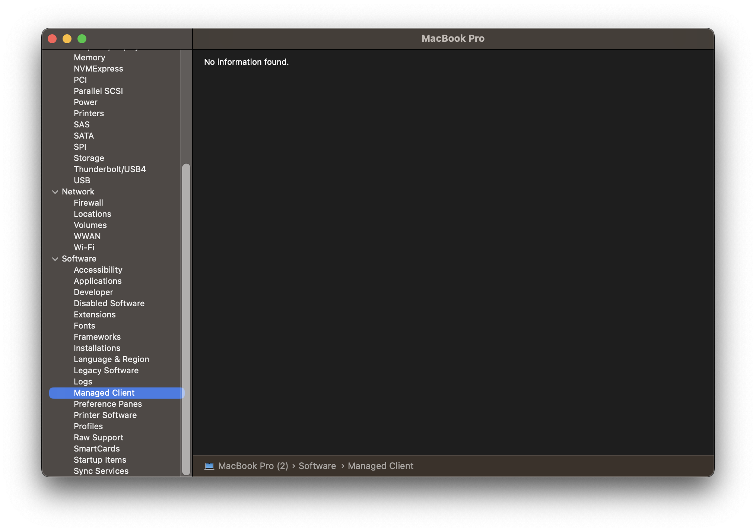Open SmartCards entry
Screen dimensions: 756x532
tap(97, 449)
